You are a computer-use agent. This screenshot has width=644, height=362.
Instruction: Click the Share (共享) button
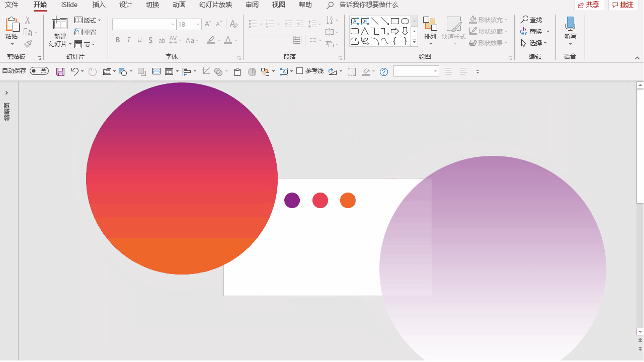point(589,5)
